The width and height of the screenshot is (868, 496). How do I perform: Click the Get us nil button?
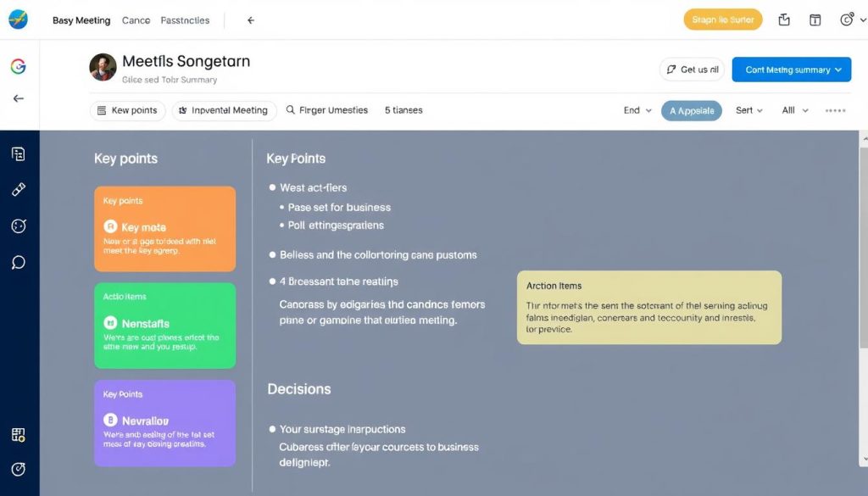click(693, 70)
